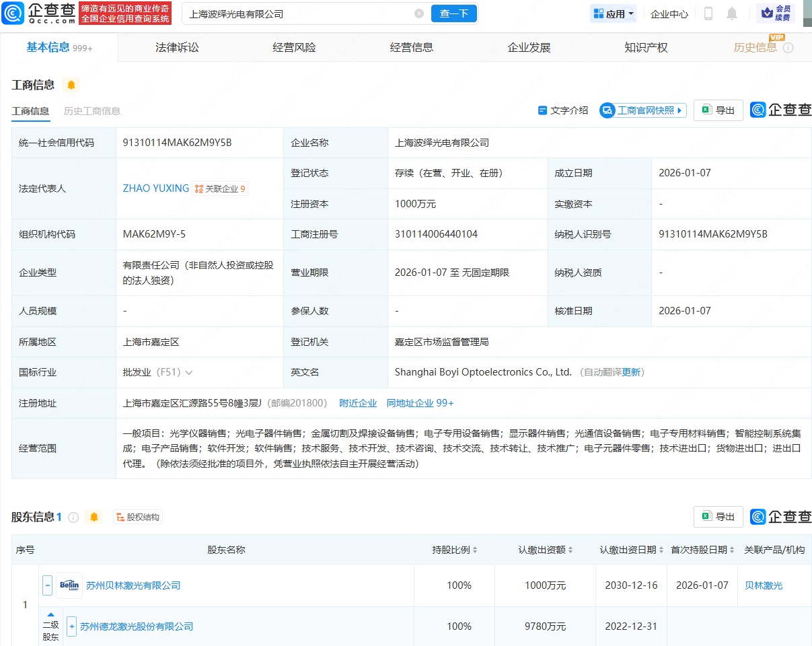Open 股权结构 chart icon beside 股东信息
Screen dimensions: 812x646
(x=138, y=517)
